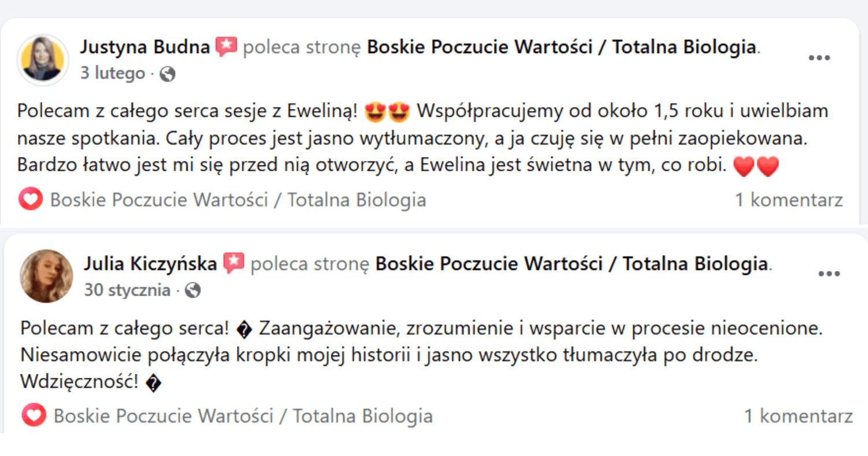The height and width of the screenshot is (456, 868).
Task: Click the public globe icon beside '30 stycznia'
Action: click(x=193, y=290)
